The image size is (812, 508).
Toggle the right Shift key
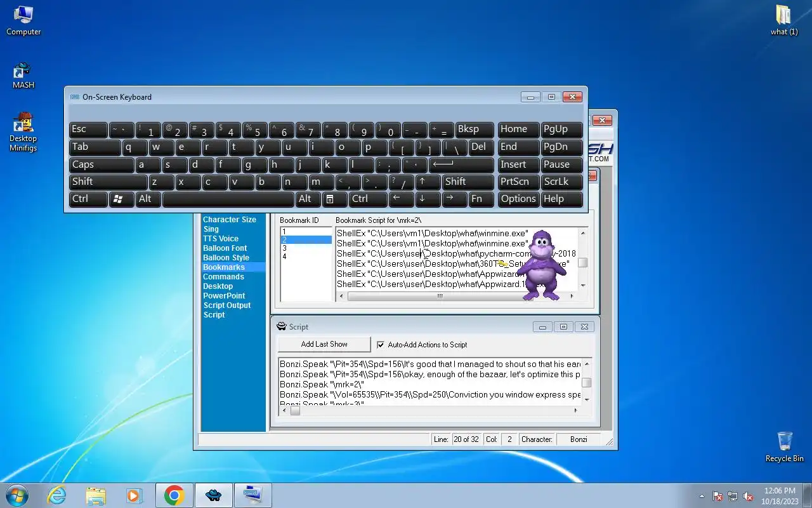coord(468,182)
